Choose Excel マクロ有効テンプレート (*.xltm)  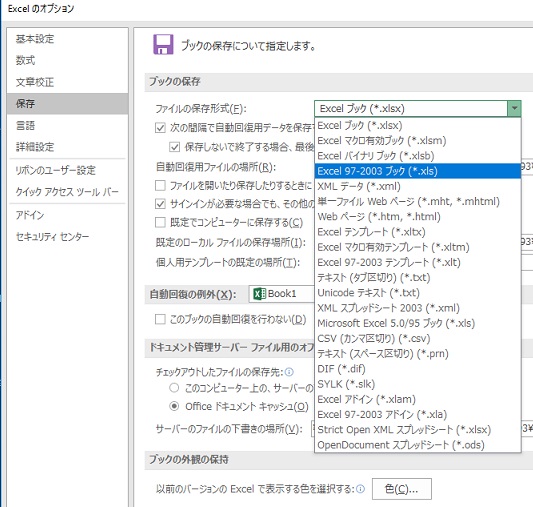tap(418, 247)
